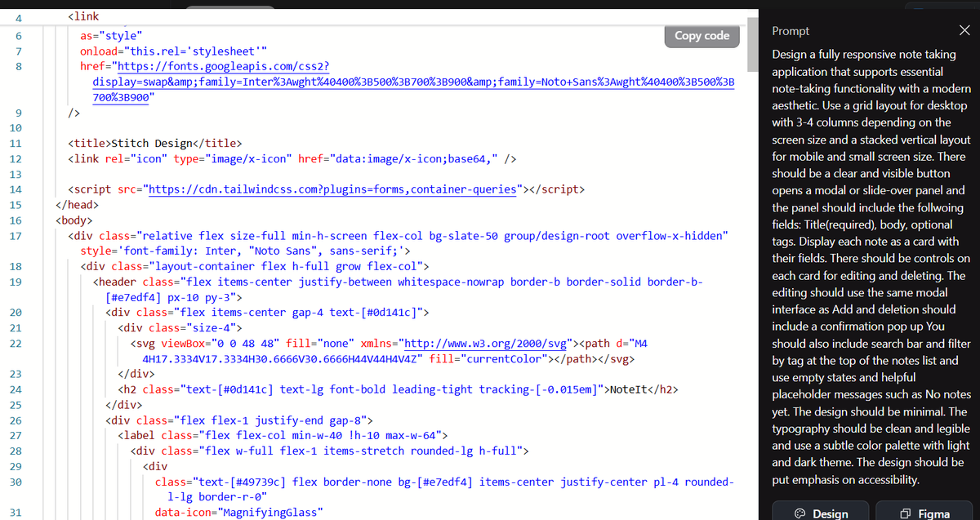Click the 'fill="currentColor"' svg path line
Viewport: 980px width, 520px height.
[388, 358]
